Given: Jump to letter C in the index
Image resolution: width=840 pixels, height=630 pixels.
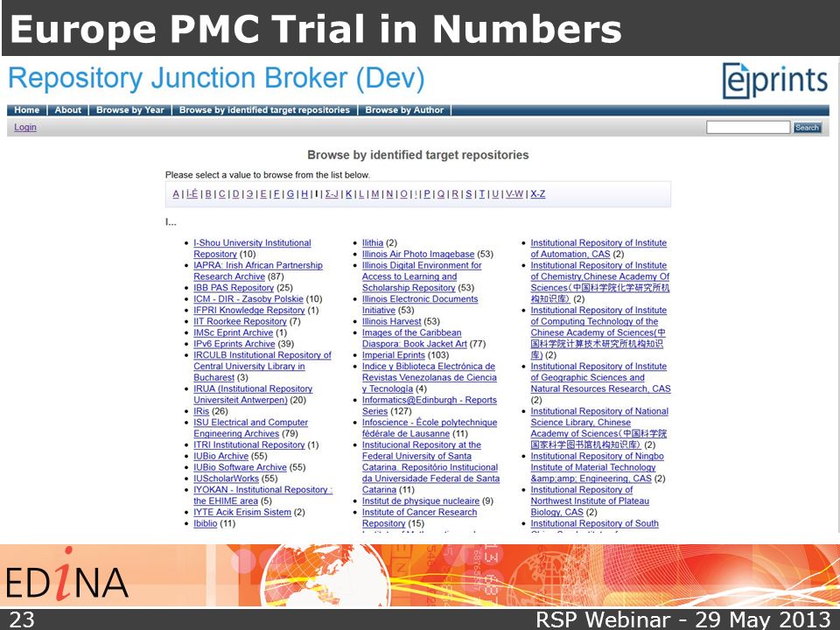Looking at the screenshot, I should 221,194.
